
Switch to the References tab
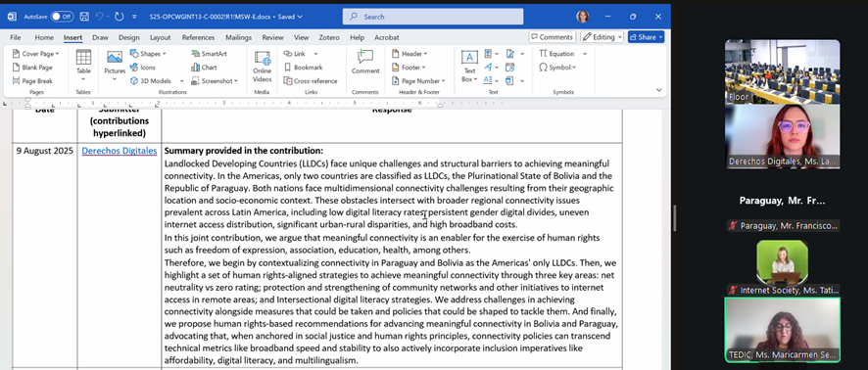198,37
